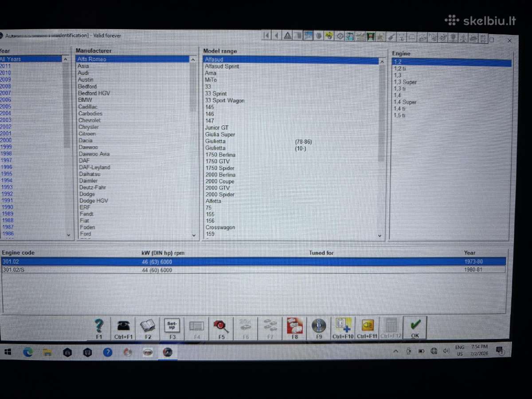Select engine '1,2 ti' in Engine list

click(399, 69)
